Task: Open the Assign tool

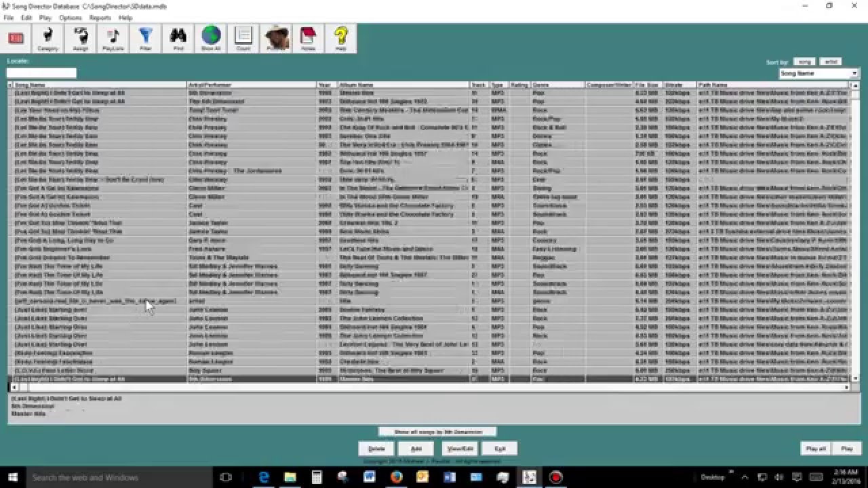Action: 81,38
